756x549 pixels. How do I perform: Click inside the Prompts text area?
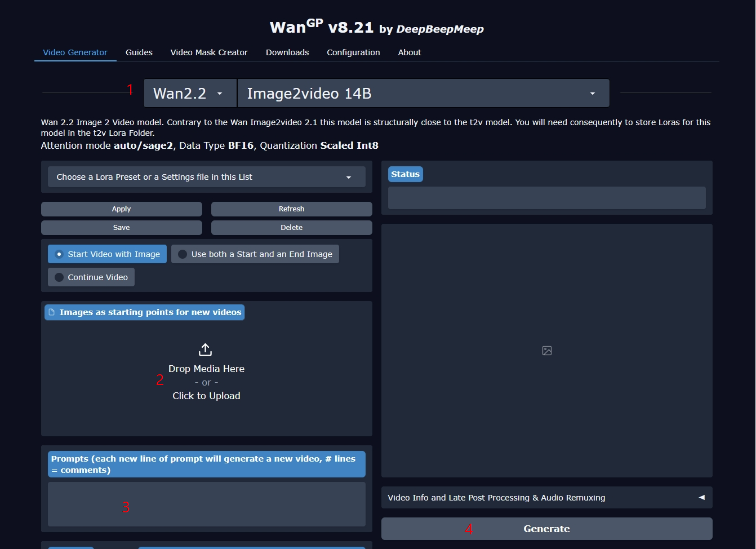pyautogui.click(x=206, y=504)
